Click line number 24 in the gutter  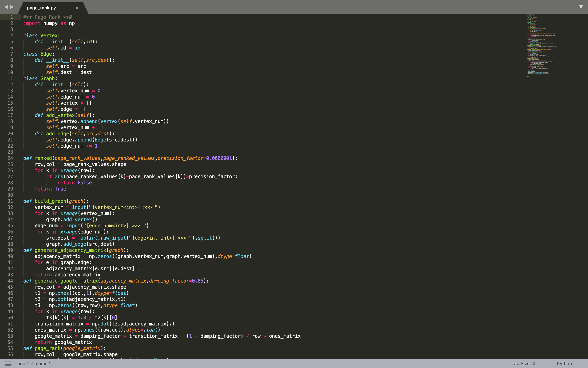pyautogui.click(x=10, y=158)
